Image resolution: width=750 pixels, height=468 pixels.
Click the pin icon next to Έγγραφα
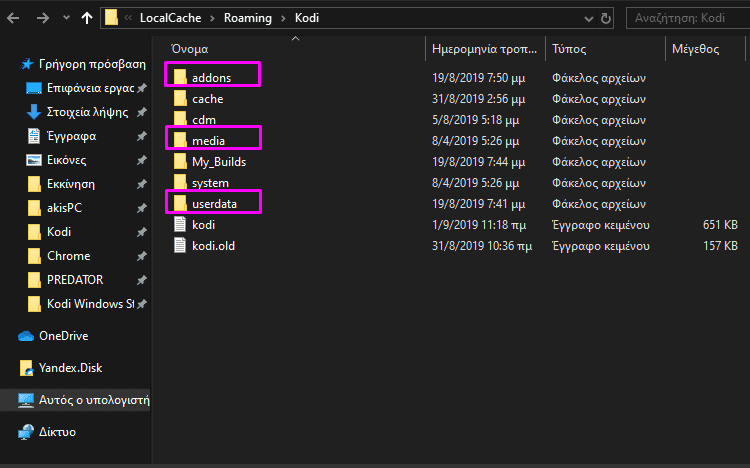click(142, 136)
